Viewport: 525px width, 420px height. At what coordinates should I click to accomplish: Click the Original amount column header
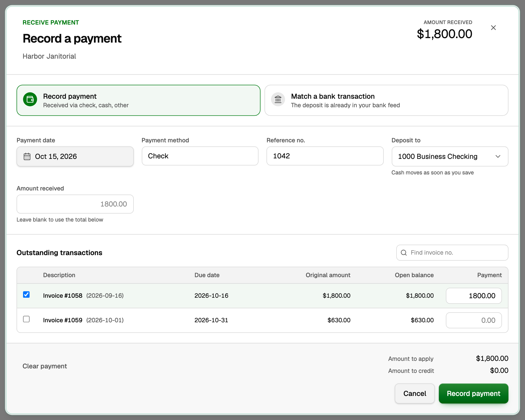click(328, 275)
